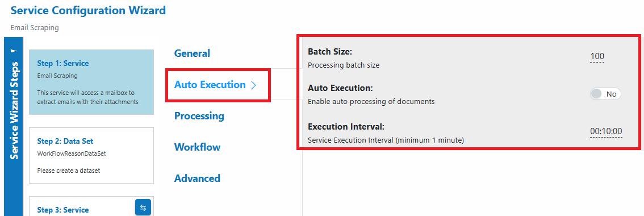Click the Email Scraping subtitle under the title

point(35,28)
